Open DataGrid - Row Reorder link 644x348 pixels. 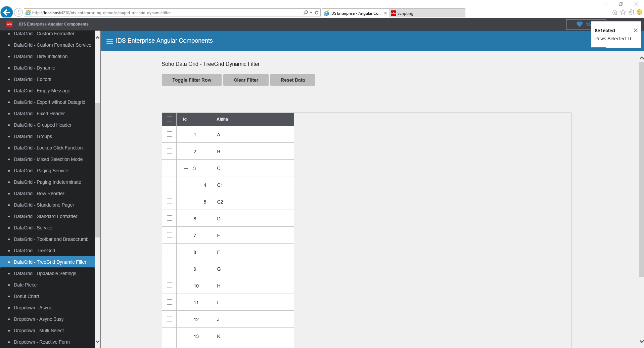(39, 193)
